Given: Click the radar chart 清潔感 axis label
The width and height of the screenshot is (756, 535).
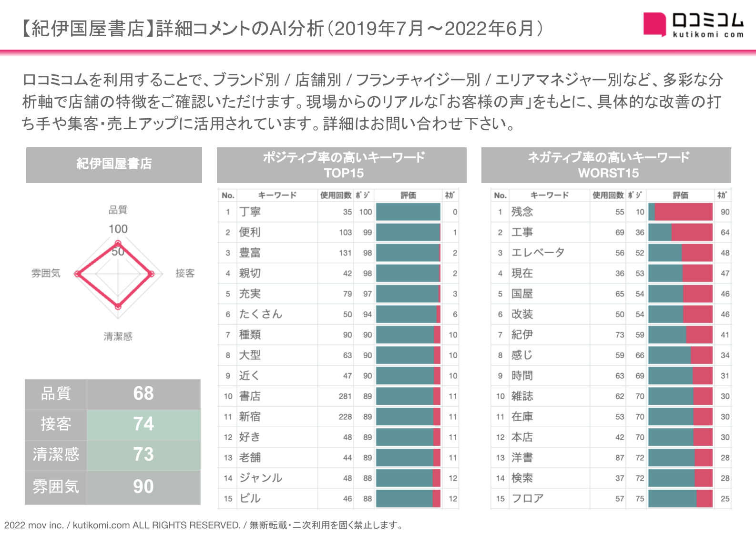Looking at the screenshot, I should [x=118, y=337].
